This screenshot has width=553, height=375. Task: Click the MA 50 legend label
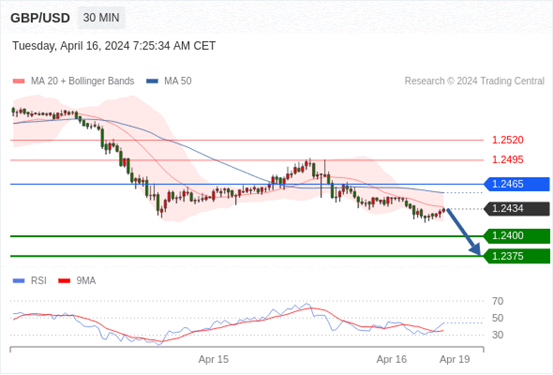click(x=178, y=81)
